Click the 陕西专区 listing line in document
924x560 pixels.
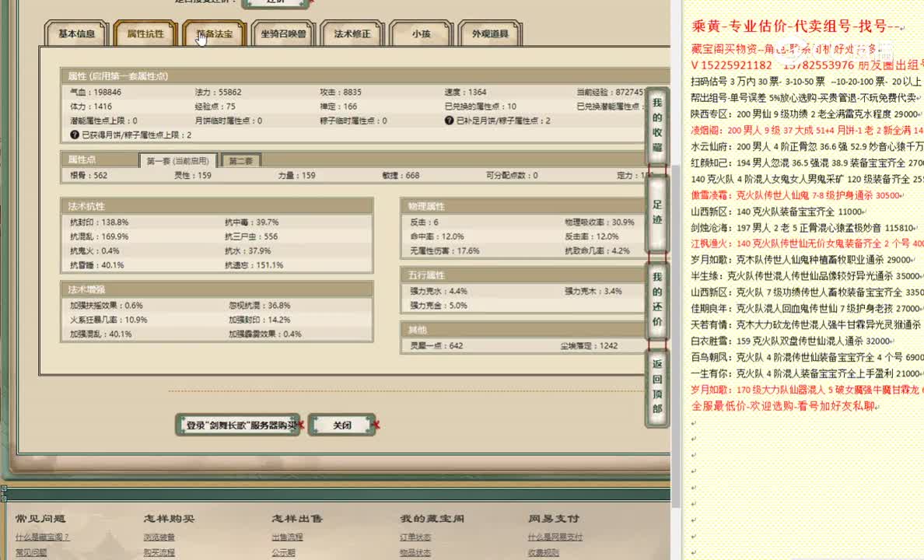[x=806, y=114]
